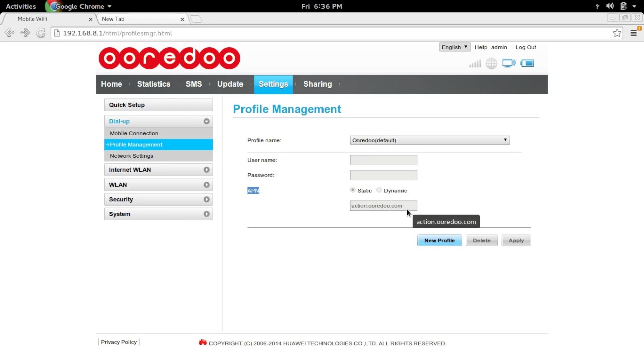644x362 pixels.
Task: Click the Profile Management heading
Action: [x=287, y=109]
